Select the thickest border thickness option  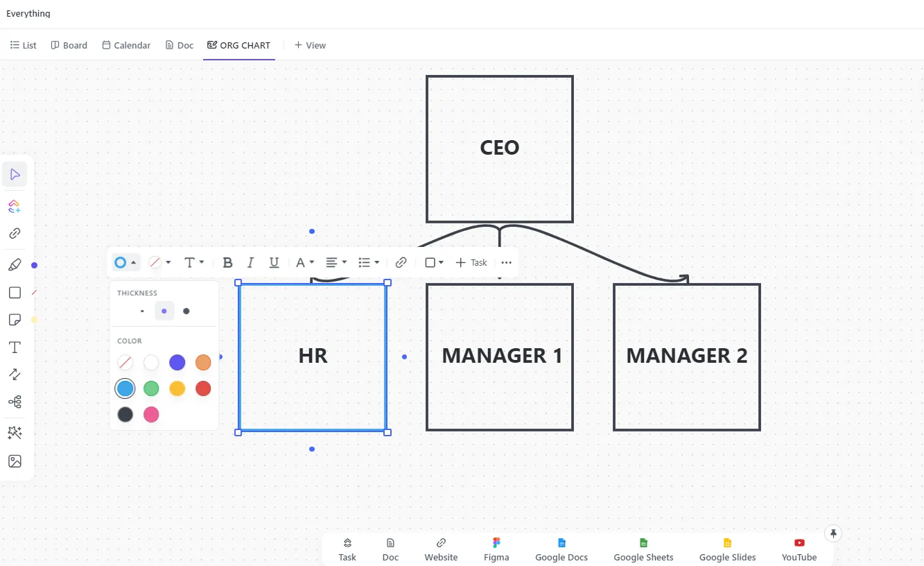click(186, 311)
